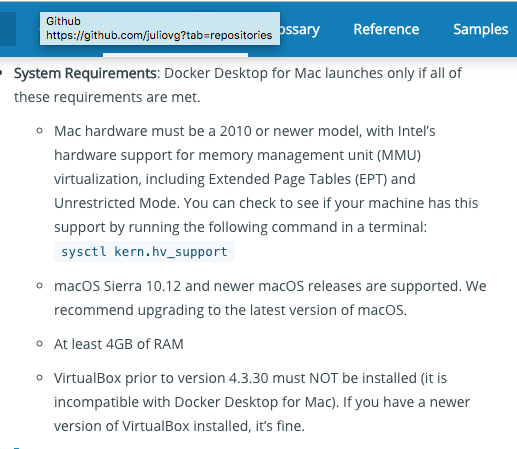Click the 'VirtualBox prior to version 4.3.30' text
517x449 pixels.
click(161, 378)
